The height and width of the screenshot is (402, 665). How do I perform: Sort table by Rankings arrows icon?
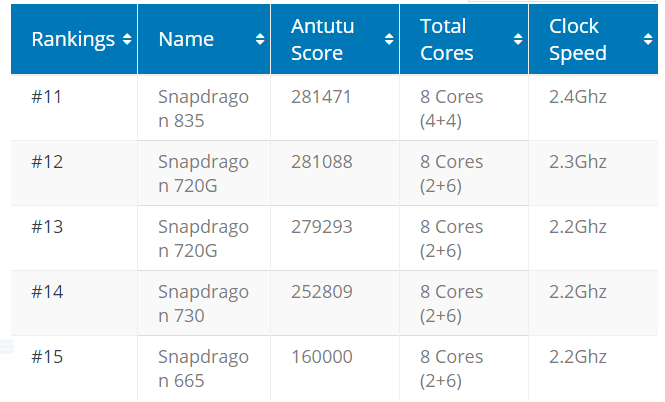[127, 39]
